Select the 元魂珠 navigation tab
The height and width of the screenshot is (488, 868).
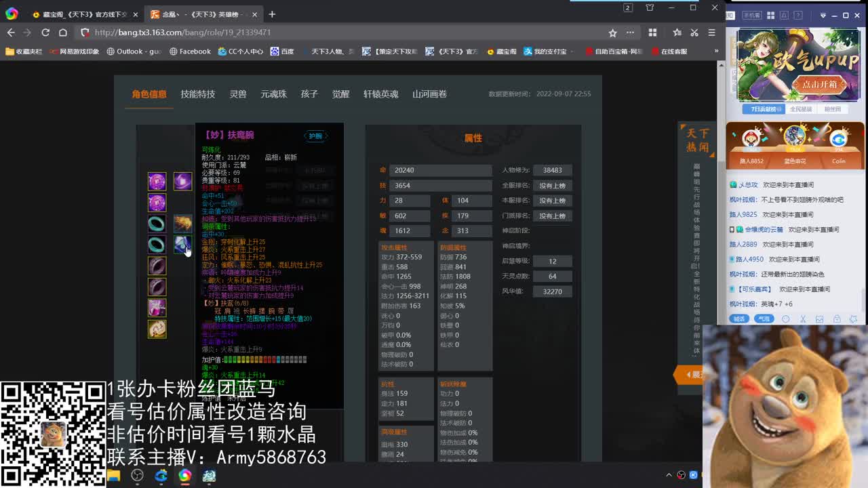coord(273,94)
